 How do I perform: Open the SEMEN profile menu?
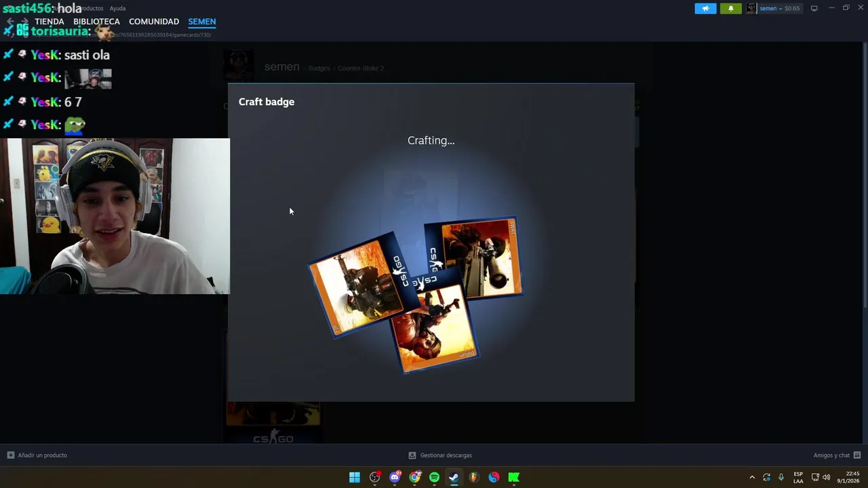[x=202, y=22]
